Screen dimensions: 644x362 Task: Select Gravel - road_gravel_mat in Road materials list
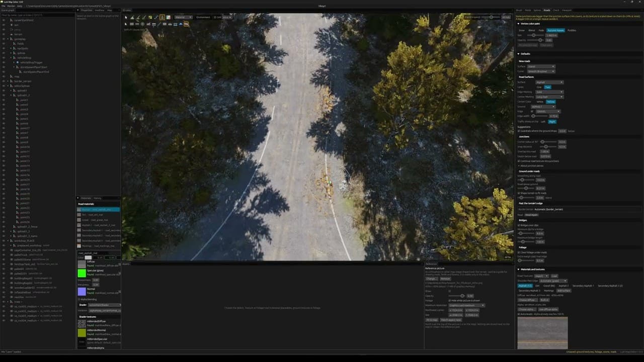(99, 220)
